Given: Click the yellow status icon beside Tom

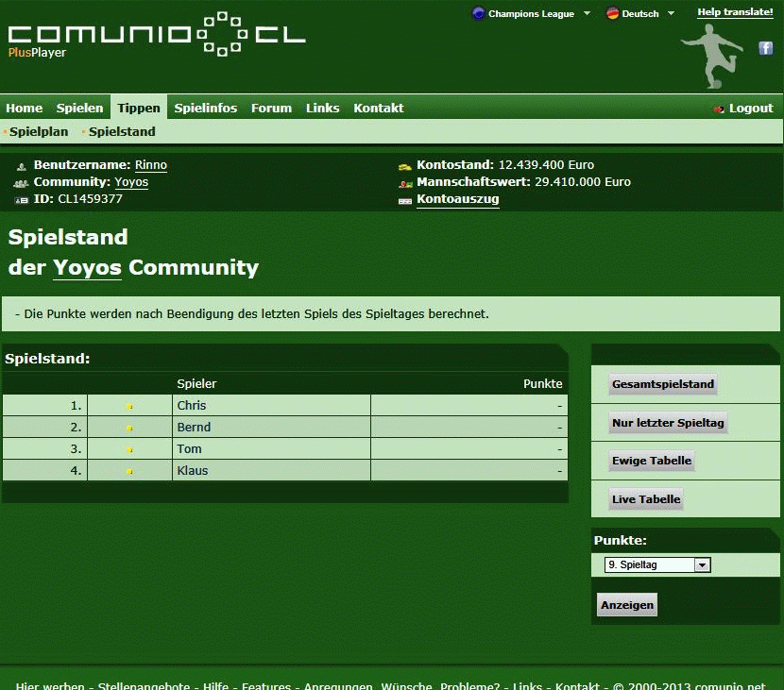Looking at the screenshot, I should coord(129,450).
